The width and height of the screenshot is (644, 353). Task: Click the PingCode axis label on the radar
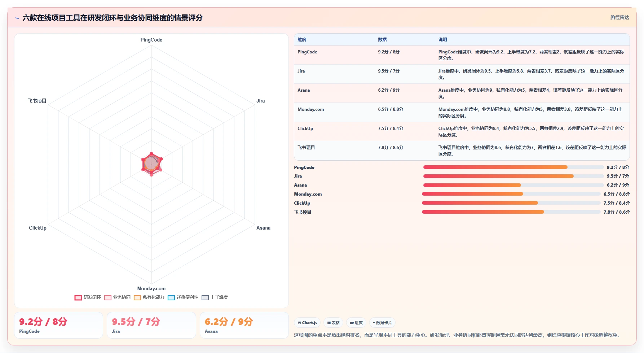[151, 40]
